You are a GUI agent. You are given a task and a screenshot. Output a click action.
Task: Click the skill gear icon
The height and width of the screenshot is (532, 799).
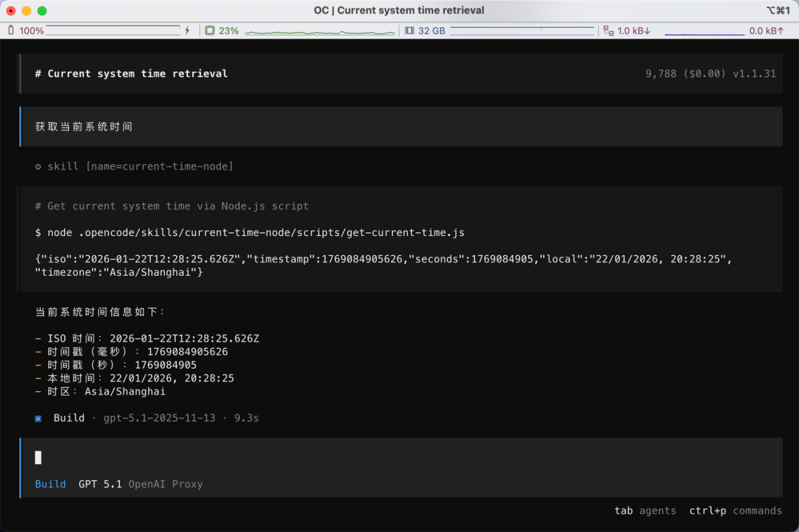coord(38,166)
